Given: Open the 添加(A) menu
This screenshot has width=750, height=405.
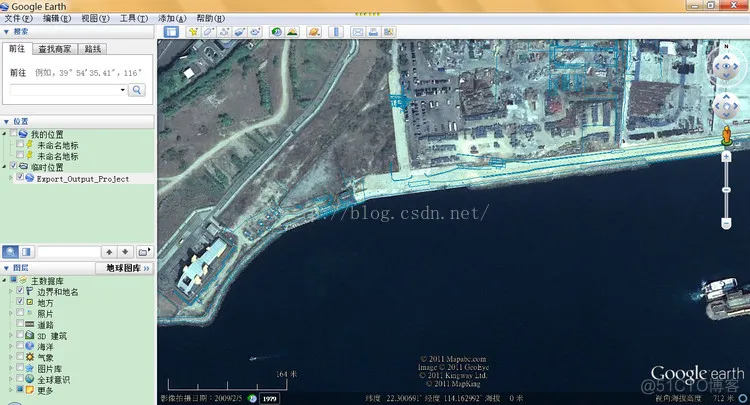Looking at the screenshot, I should tap(172, 18).
